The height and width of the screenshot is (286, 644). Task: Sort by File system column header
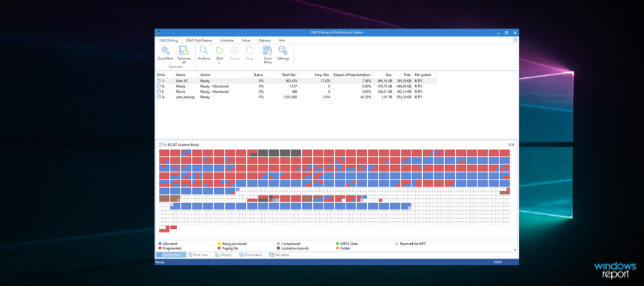point(425,74)
